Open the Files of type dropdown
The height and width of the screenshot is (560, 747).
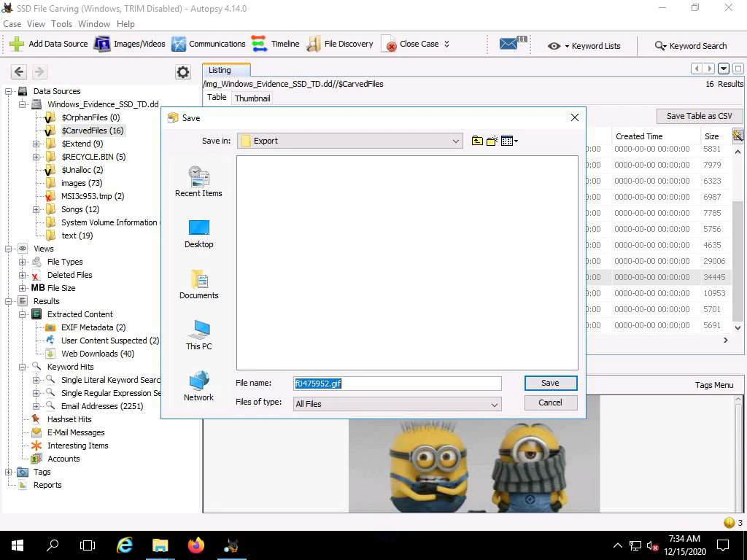pos(397,404)
